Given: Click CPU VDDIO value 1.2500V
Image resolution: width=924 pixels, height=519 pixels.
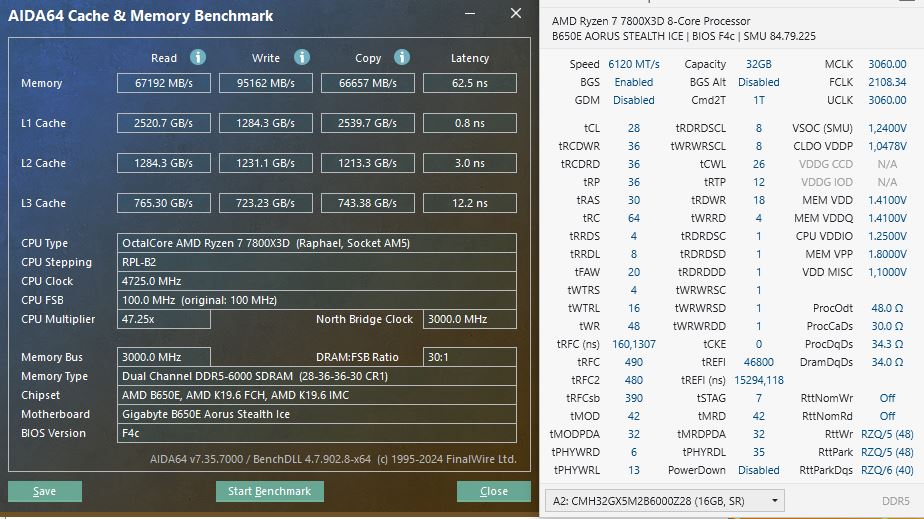Looking at the screenshot, I should (x=887, y=236).
